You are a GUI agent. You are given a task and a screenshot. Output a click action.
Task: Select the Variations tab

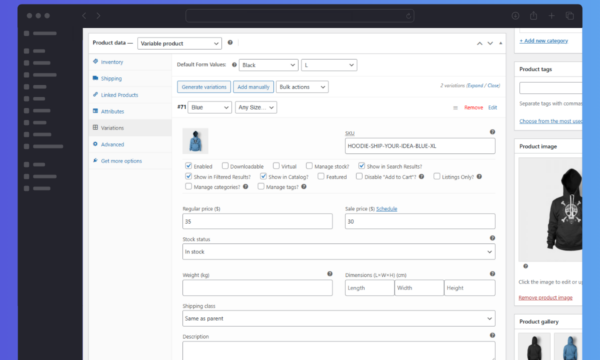pos(130,128)
